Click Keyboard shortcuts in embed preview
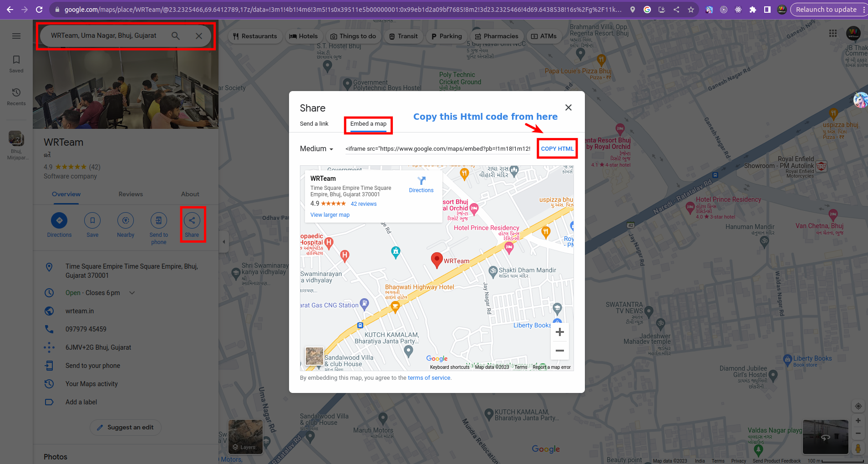868x464 pixels. (x=450, y=367)
